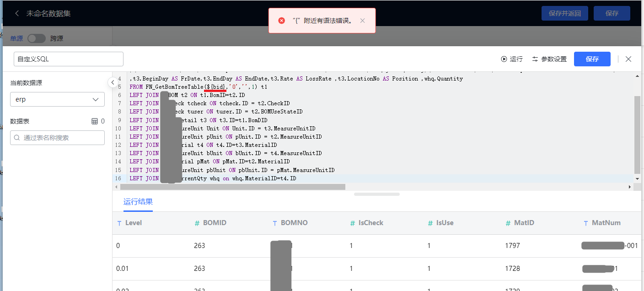The height and width of the screenshot is (291, 644).
Task: Click the editor's horizontal scrollbar thumb
Action: click(232, 187)
